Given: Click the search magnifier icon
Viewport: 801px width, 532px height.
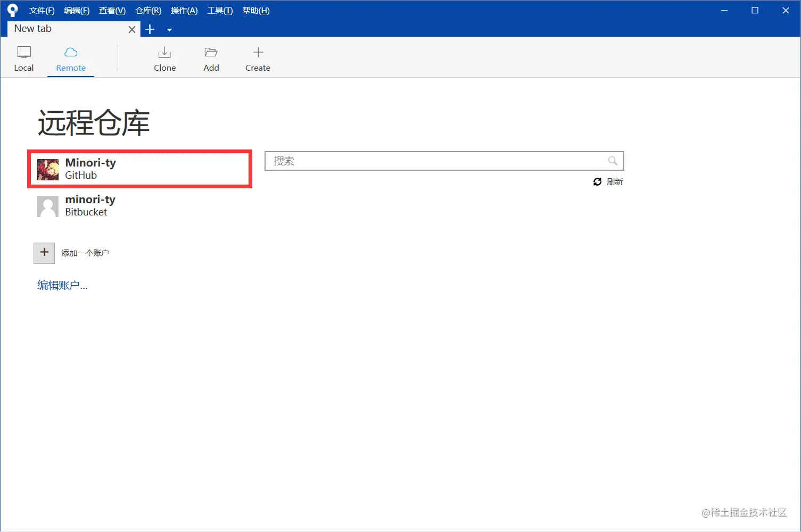Looking at the screenshot, I should 613,161.
